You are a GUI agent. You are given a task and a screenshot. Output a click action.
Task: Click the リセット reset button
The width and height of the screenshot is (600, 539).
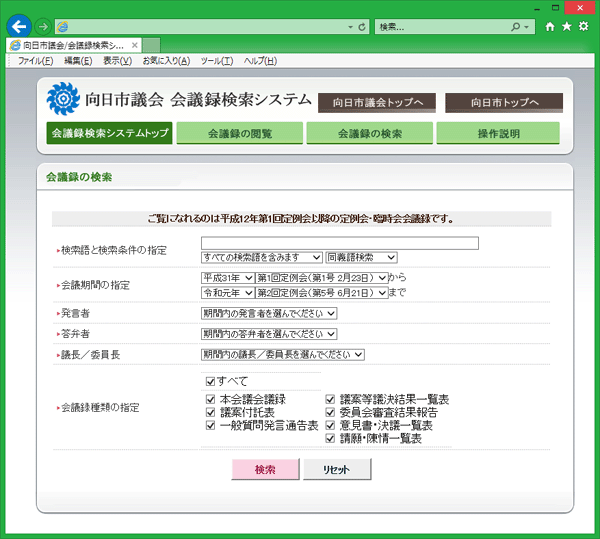(x=337, y=469)
